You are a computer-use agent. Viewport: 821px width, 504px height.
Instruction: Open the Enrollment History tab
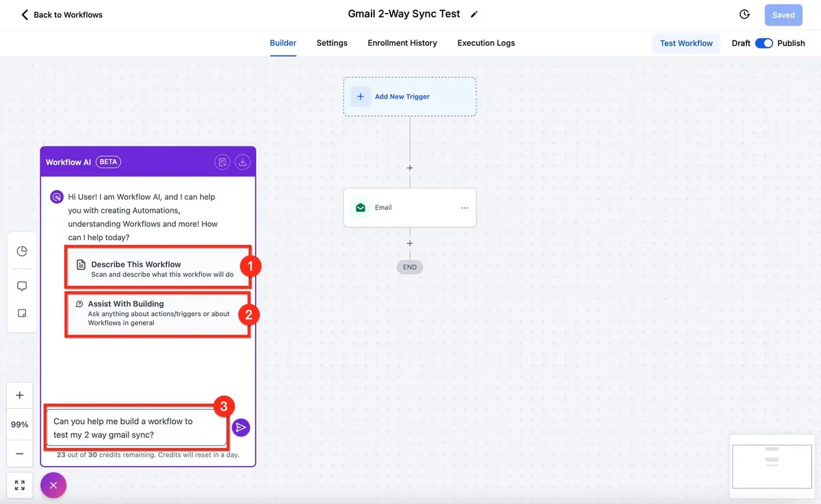tap(402, 43)
